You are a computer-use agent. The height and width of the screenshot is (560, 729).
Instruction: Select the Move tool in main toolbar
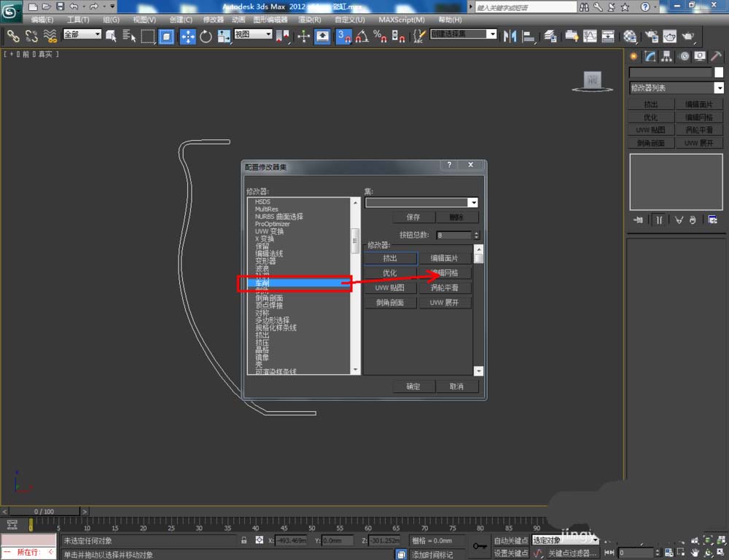[x=187, y=36]
